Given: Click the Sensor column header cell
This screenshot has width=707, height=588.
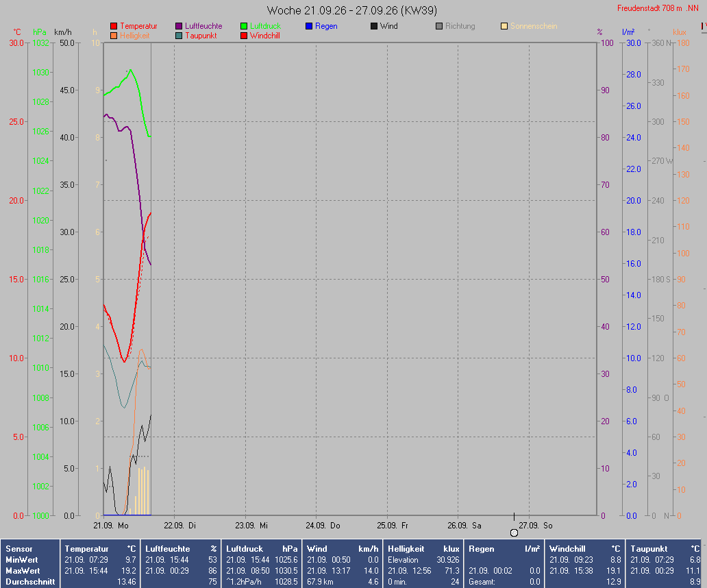Looking at the screenshot, I should [19, 549].
